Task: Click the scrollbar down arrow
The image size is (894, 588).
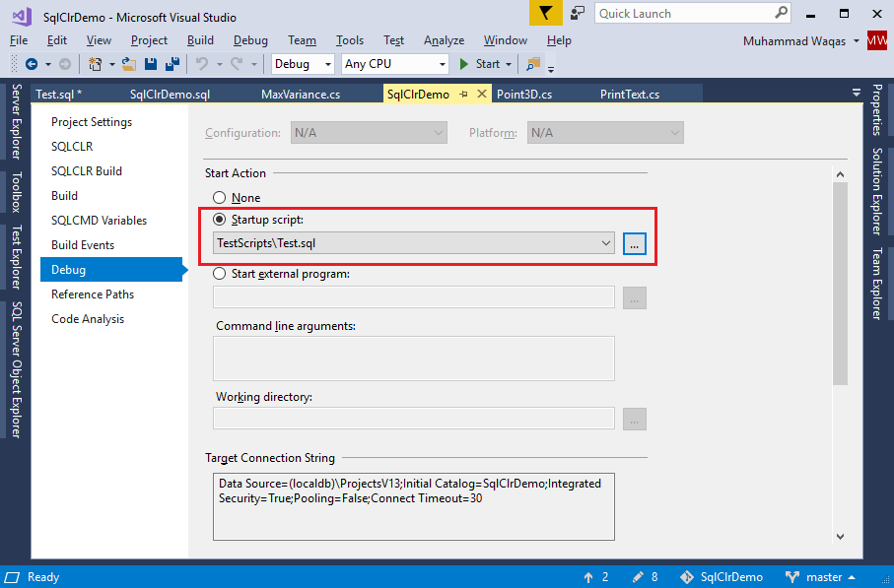Action: point(840,536)
